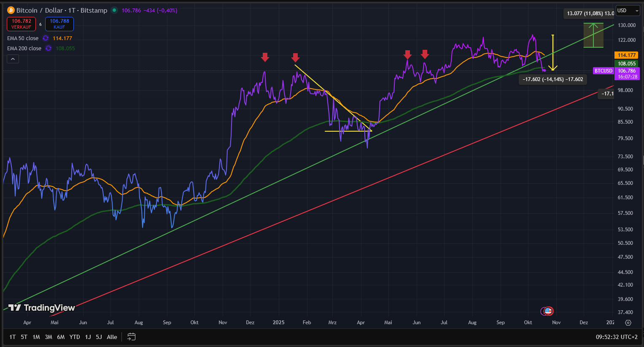Click the green market status dot
This screenshot has width=644, height=347.
114,10
